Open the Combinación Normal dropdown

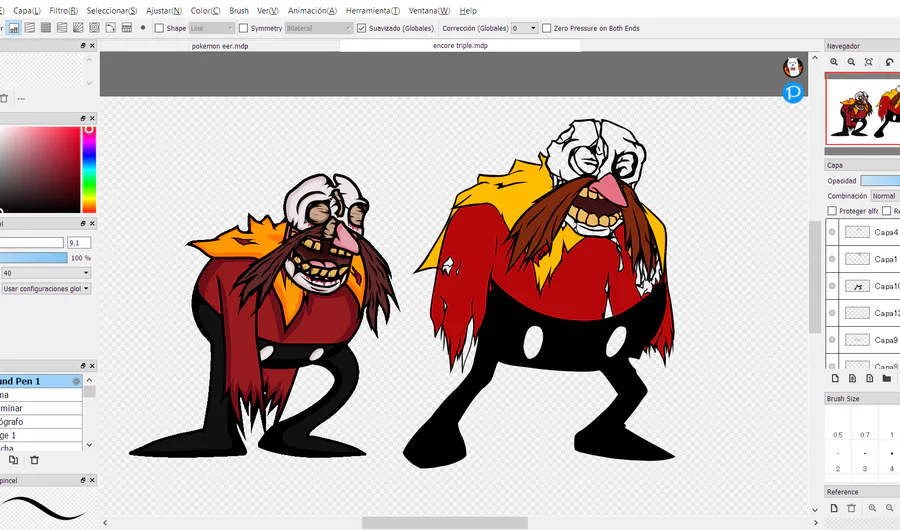[x=885, y=196]
